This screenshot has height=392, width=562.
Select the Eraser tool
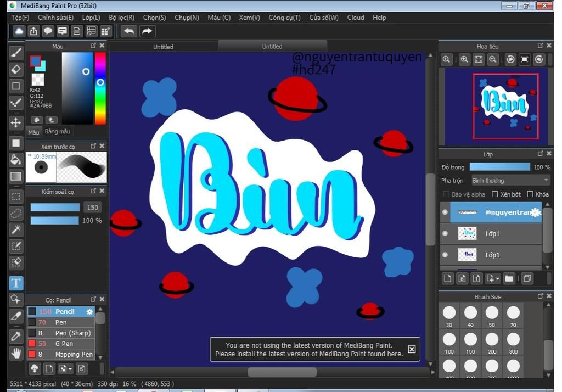[16, 69]
